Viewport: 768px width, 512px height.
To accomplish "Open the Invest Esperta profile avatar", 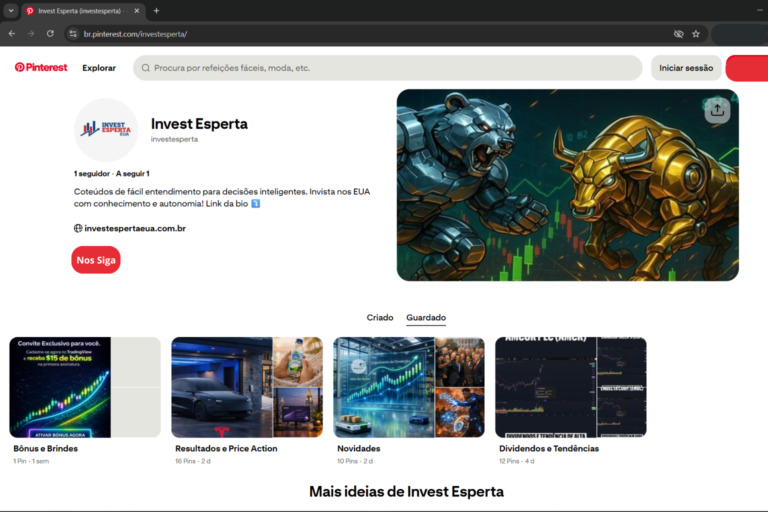I will click(x=106, y=130).
